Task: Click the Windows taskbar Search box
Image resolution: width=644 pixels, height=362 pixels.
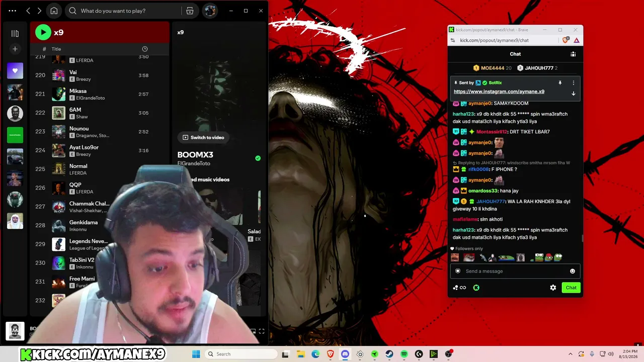Action: coord(240,354)
